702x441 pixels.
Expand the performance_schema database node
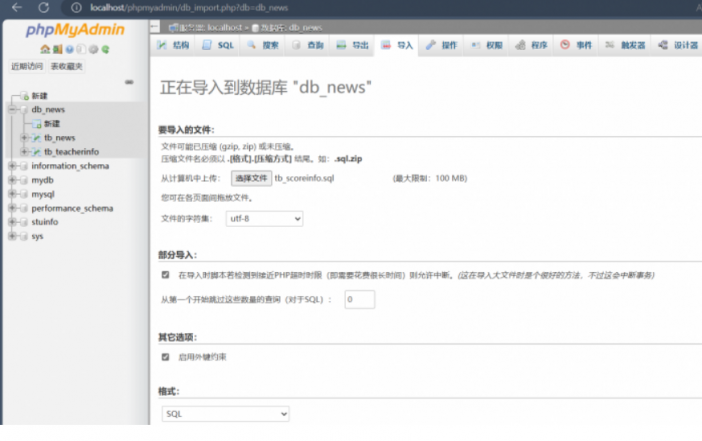(x=12, y=208)
